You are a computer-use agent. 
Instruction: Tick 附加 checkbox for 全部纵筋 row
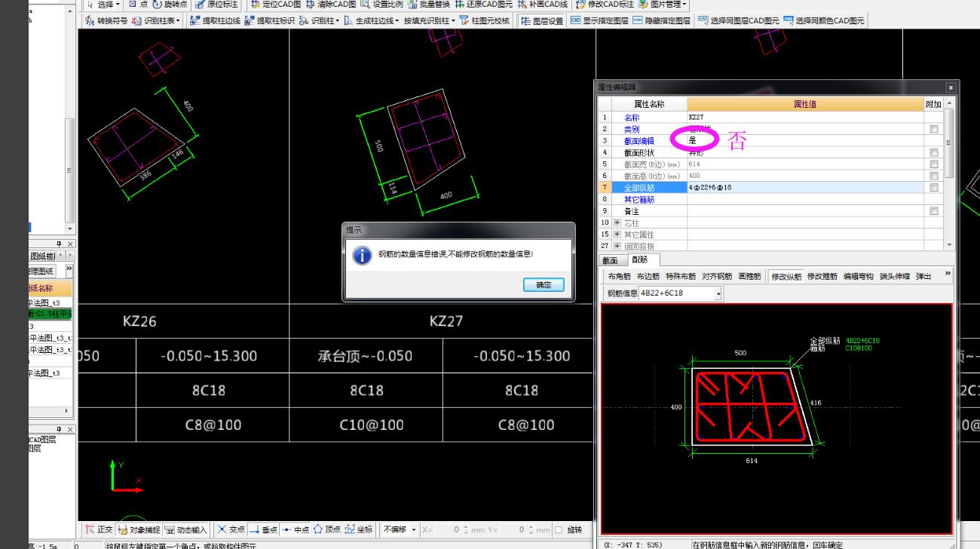click(x=934, y=187)
